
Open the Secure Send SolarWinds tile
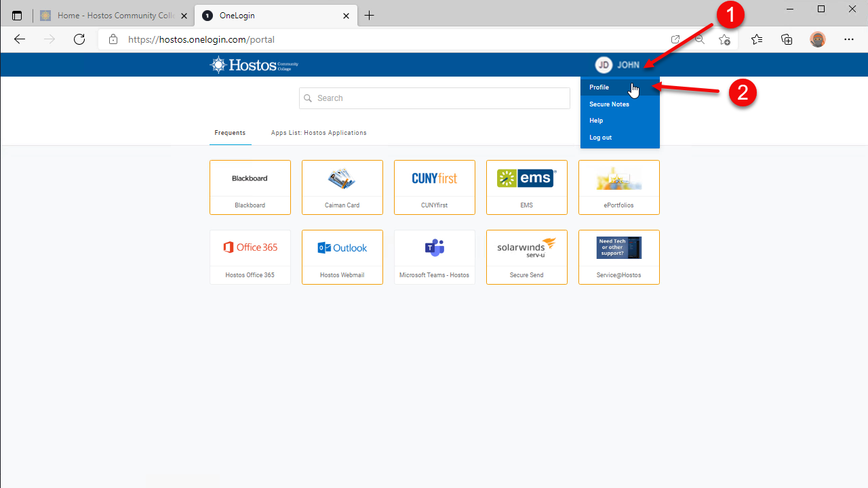[x=526, y=257]
